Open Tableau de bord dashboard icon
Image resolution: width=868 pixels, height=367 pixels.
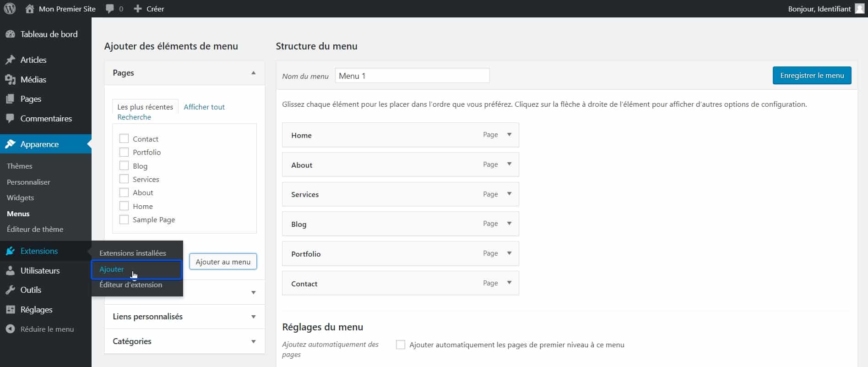coord(10,34)
